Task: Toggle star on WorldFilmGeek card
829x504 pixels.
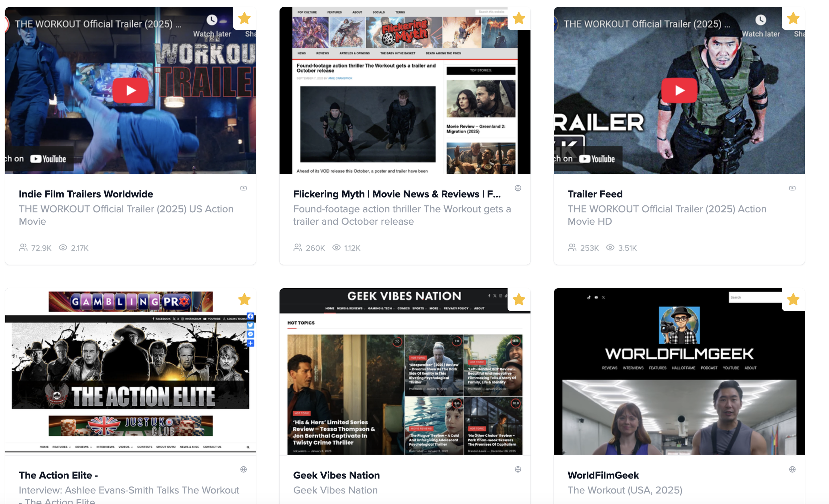Action: pos(793,299)
